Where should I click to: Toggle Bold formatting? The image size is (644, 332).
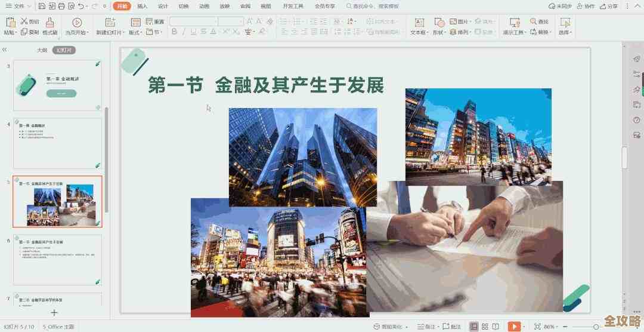pos(174,32)
